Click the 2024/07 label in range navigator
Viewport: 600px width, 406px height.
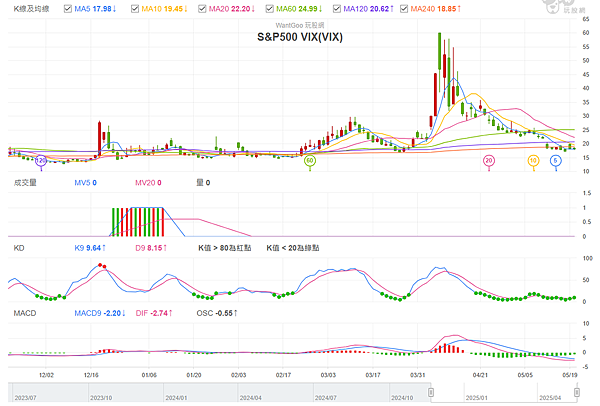click(326, 398)
